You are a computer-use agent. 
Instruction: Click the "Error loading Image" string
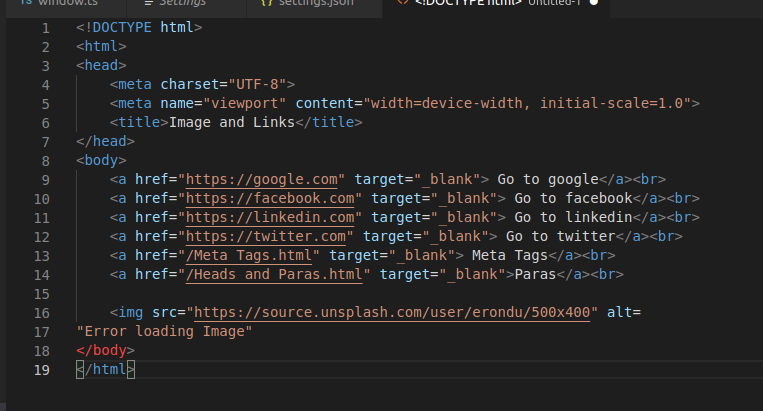tap(164, 331)
